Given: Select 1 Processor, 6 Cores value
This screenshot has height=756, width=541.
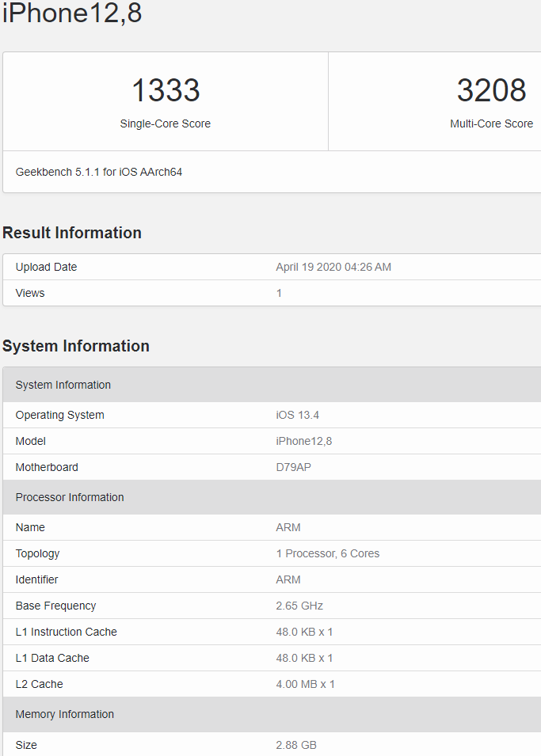Looking at the screenshot, I should click(x=328, y=553).
